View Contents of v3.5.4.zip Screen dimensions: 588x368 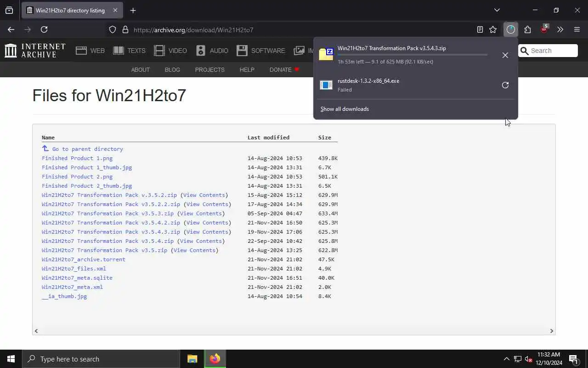[x=201, y=241]
